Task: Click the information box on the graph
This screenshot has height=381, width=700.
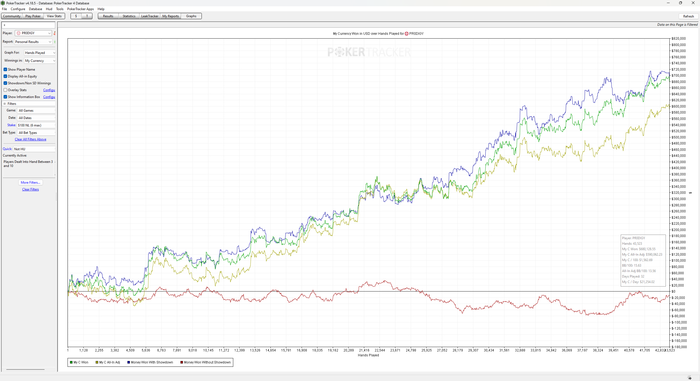Action: tap(643, 260)
